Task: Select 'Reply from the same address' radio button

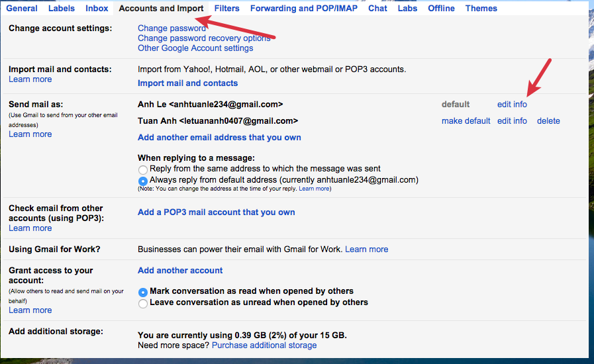Action: 143,170
